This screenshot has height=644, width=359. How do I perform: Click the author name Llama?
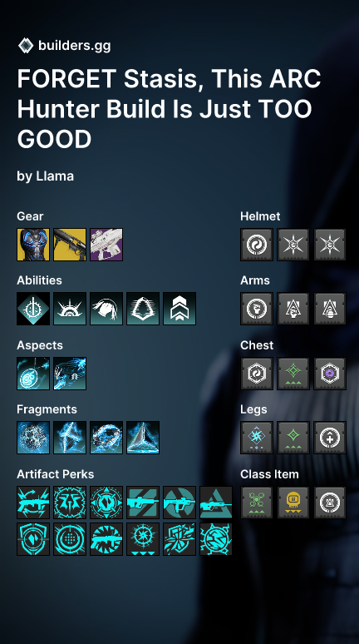pos(55,176)
